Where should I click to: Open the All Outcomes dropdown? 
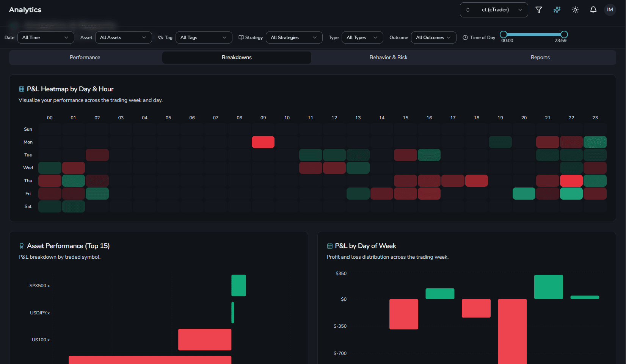[x=433, y=37]
